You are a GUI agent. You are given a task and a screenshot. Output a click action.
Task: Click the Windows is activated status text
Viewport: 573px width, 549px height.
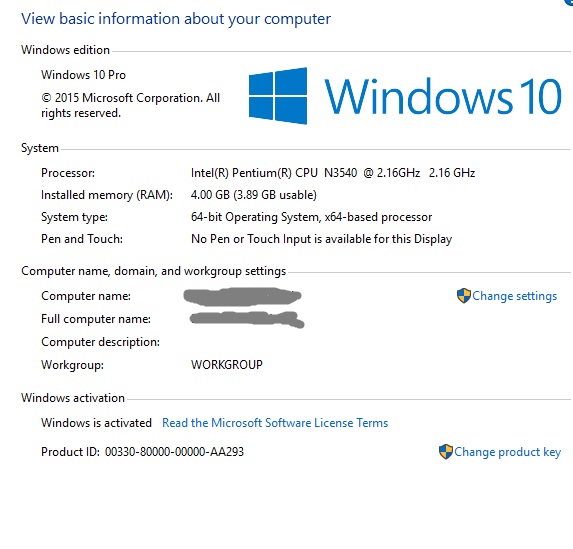coord(96,423)
